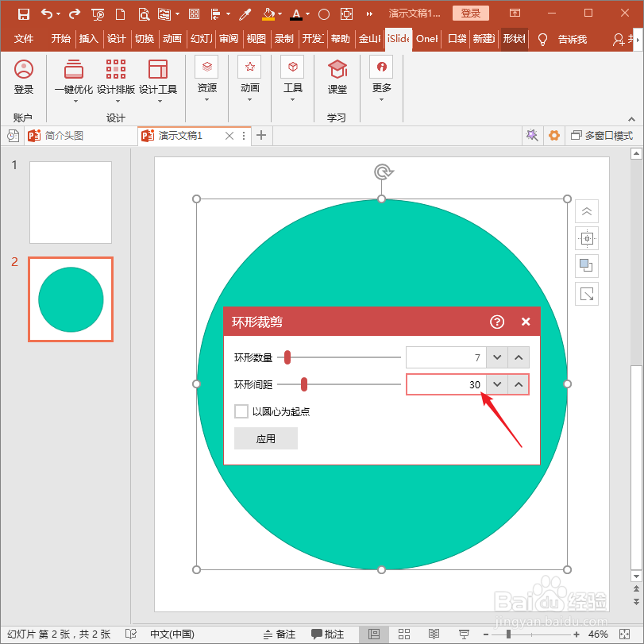Click the 环形数量 slider handle
The image size is (644, 644).
tap(287, 357)
